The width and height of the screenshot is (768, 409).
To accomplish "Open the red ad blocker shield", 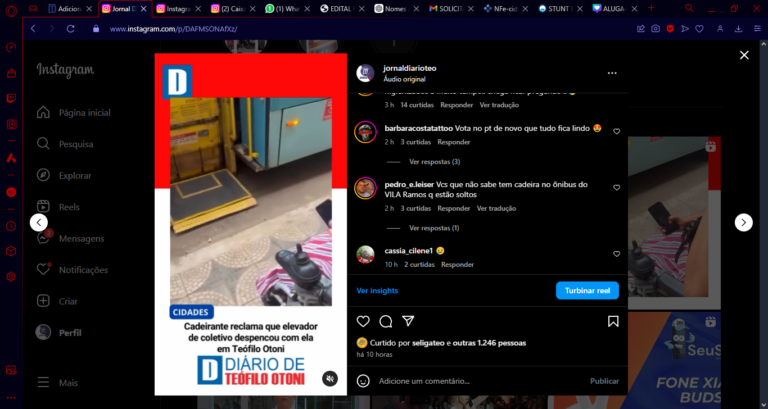I will (x=670, y=29).
